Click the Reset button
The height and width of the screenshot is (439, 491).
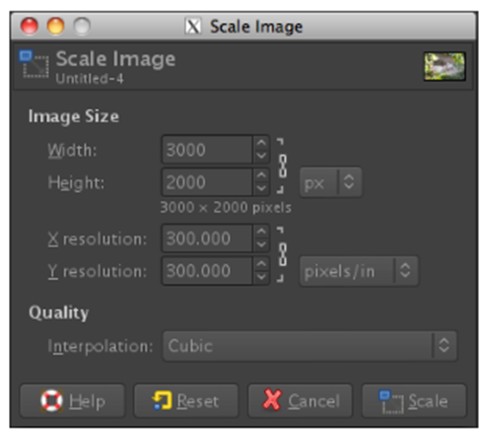(x=186, y=401)
